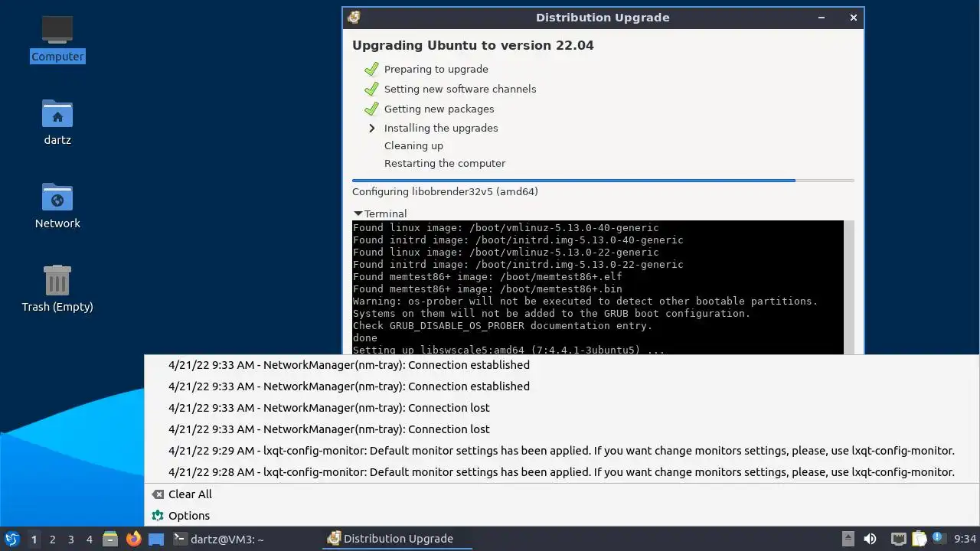This screenshot has width=980, height=551.
Task: Open the wired network tray icon
Action: (898, 539)
